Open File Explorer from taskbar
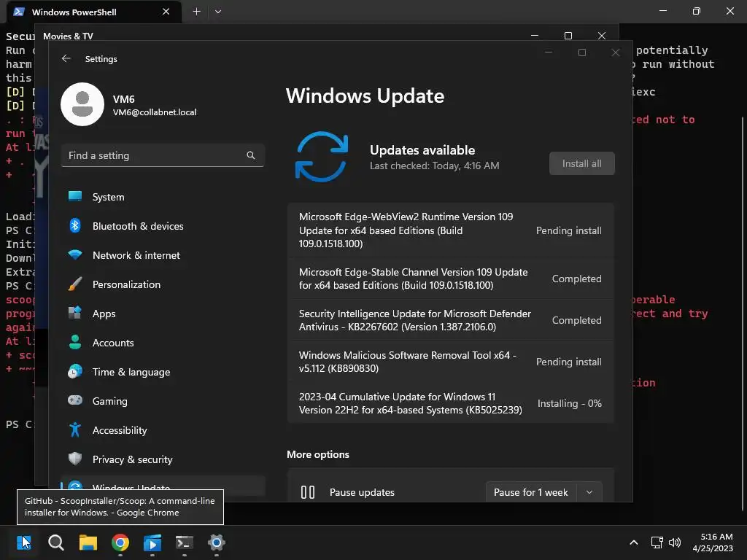 coord(88,542)
